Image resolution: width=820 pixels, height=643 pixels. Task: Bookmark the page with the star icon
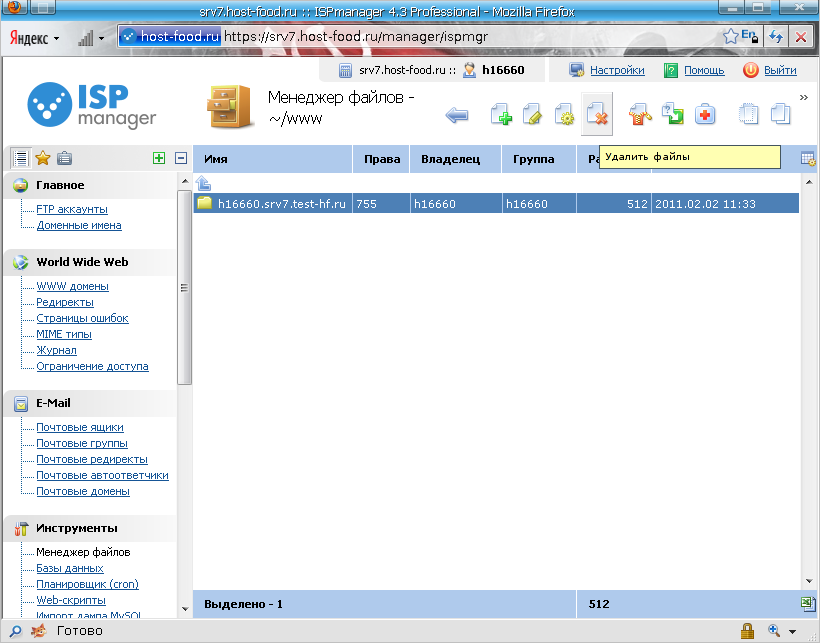(731, 36)
